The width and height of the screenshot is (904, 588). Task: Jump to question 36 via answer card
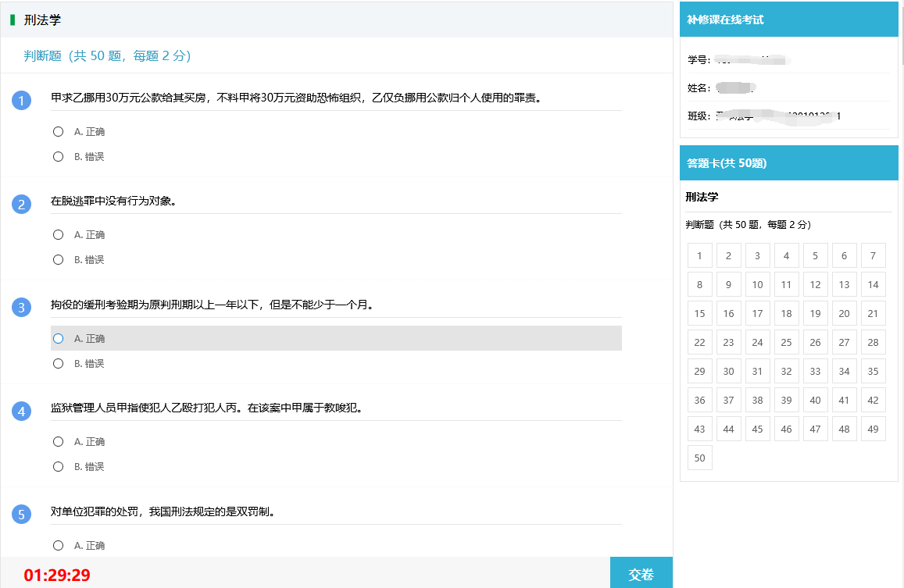(x=699, y=401)
